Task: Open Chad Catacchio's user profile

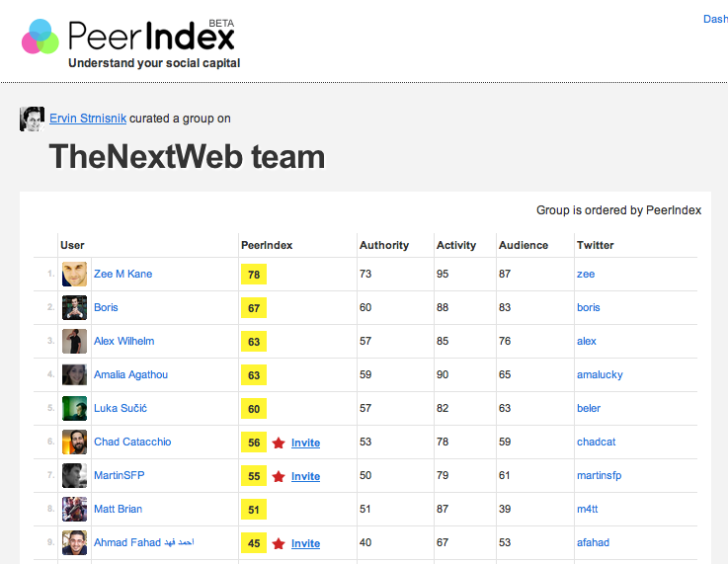Action: 132,442
